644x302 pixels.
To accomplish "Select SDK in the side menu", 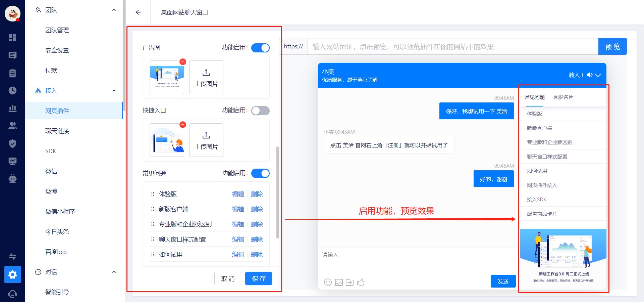I will pos(51,151).
